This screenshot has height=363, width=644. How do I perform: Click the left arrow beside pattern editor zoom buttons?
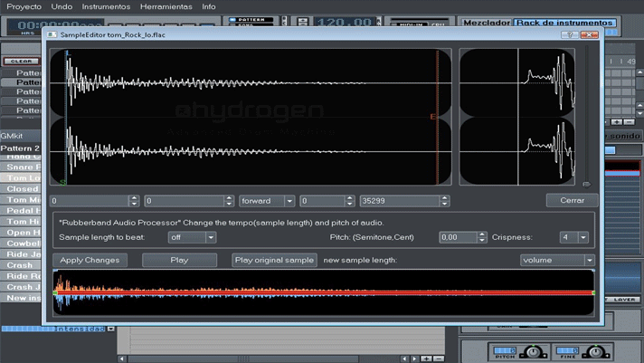point(404,358)
